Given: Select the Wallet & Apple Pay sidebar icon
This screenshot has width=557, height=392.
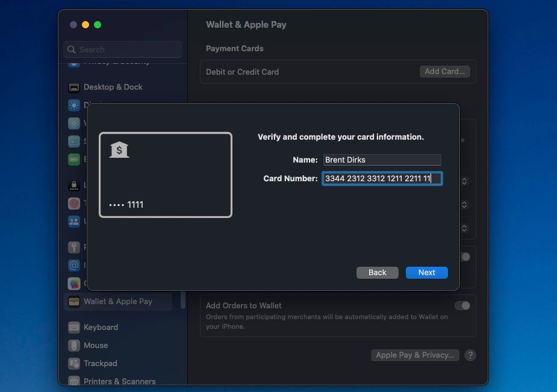Looking at the screenshot, I should click(x=74, y=301).
